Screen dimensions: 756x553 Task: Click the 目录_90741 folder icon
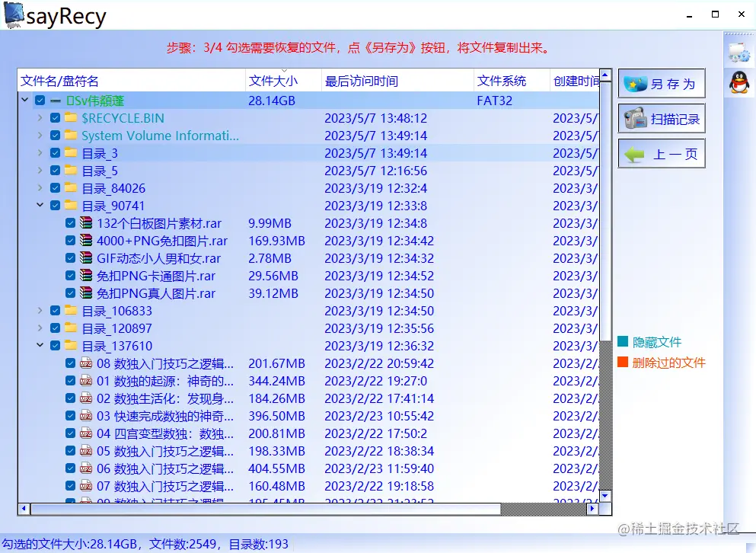[x=71, y=206]
